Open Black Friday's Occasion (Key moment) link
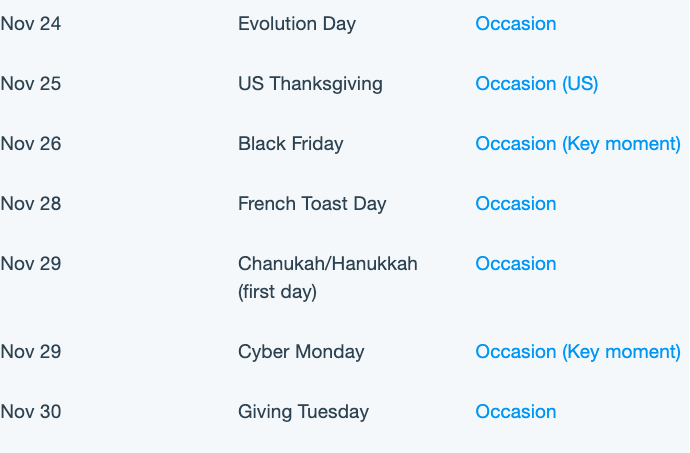This screenshot has width=690, height=453. (578, 144)
